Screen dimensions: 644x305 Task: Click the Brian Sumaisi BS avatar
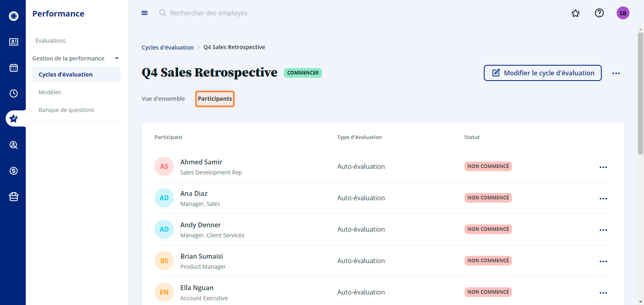(164, 260)
